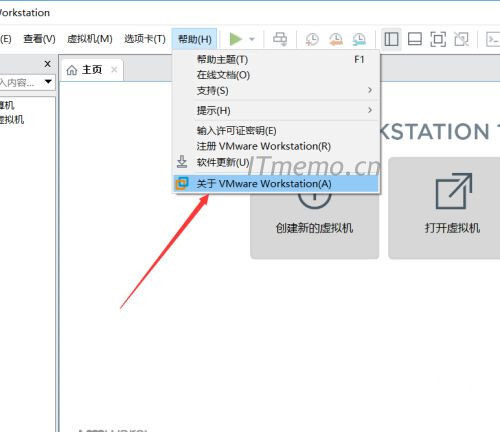Select 帮助主题(T) menu entry

coord(277,60)
